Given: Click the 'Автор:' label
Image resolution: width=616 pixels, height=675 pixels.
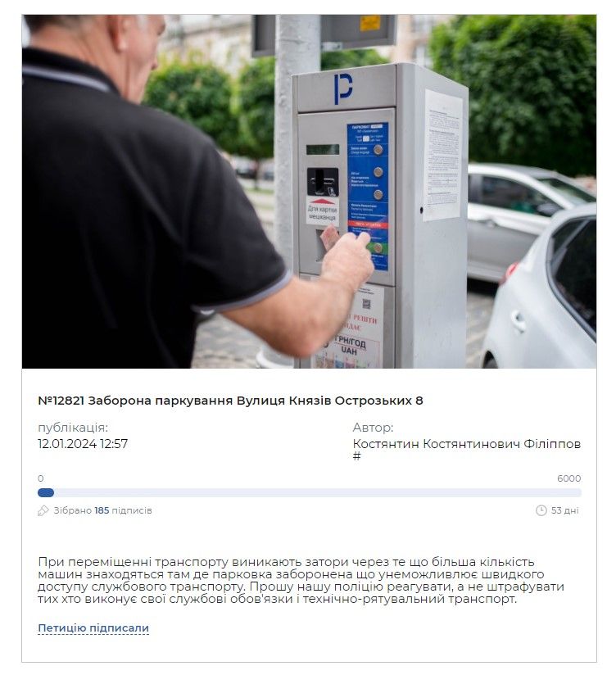Looking at the screenshot, I should (x=373, y=428).
